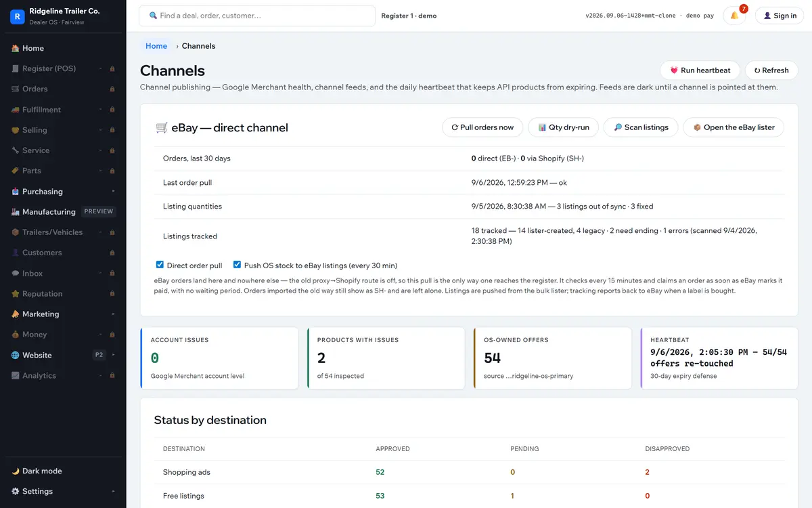Open the Website menu item
The height and width of the screenshot is (508, 812).
[x=63, y=355]
